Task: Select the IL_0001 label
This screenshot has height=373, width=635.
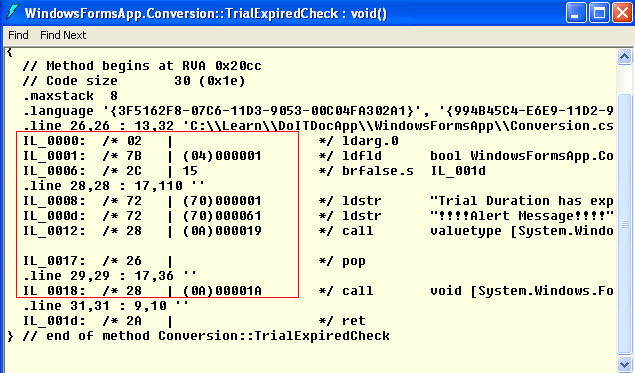Action: point(54,156)
